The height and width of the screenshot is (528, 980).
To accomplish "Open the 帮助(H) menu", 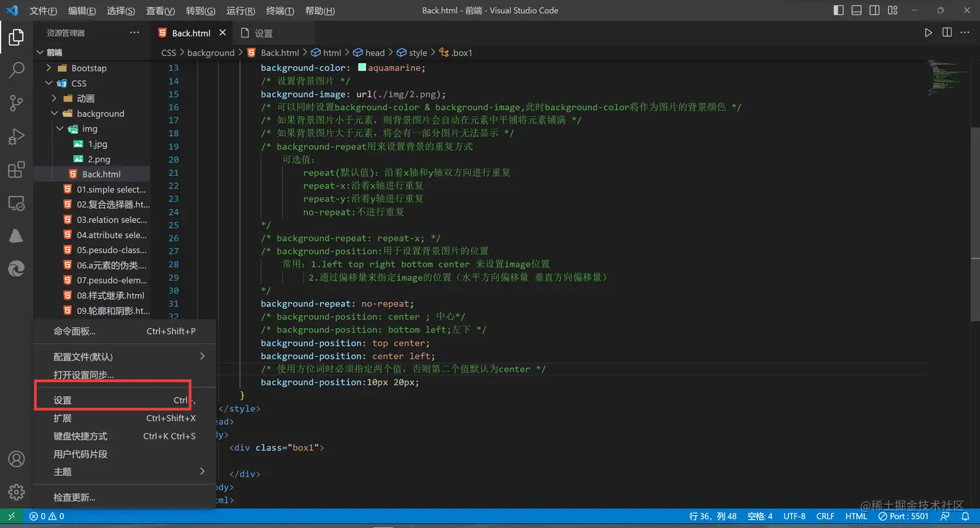I will (x=320, y=10).
